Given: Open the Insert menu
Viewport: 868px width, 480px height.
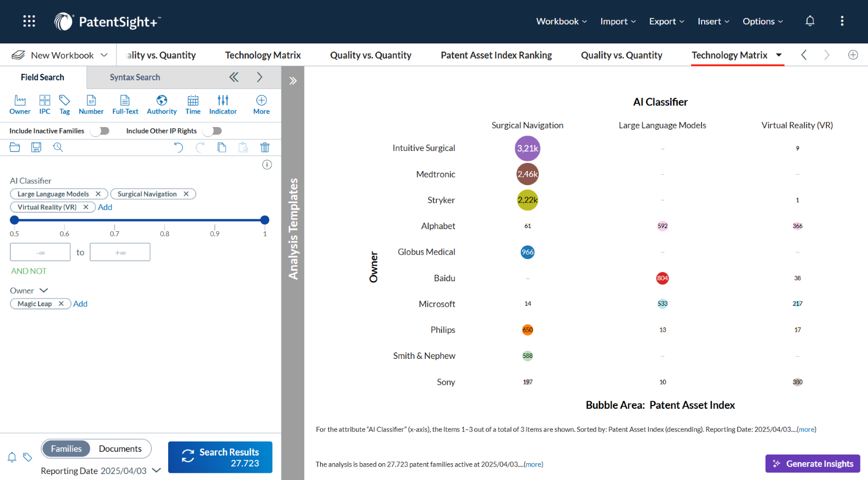Looking at the screenshot, I should [713, 21].
